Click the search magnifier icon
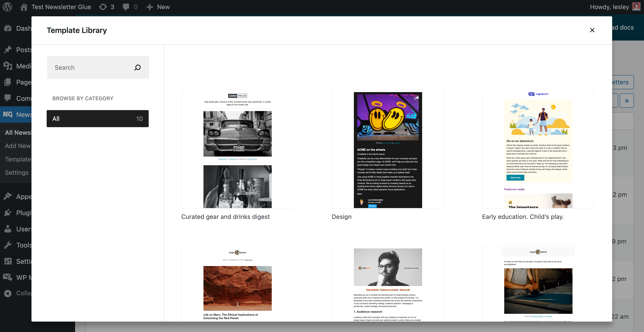Image resolution: width=644 pixels, height=332 pixels. 137,67
